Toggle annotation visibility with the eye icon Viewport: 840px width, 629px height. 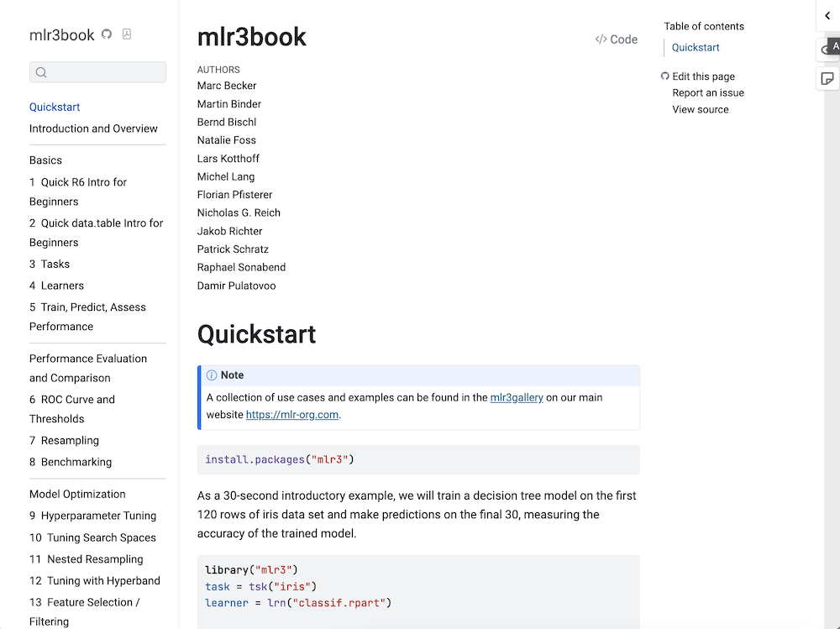tap(825, 50)
